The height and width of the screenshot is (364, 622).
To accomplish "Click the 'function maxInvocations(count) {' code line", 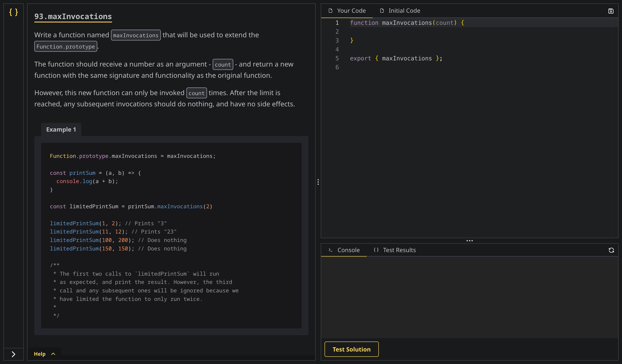I will (x=407, y=23).
